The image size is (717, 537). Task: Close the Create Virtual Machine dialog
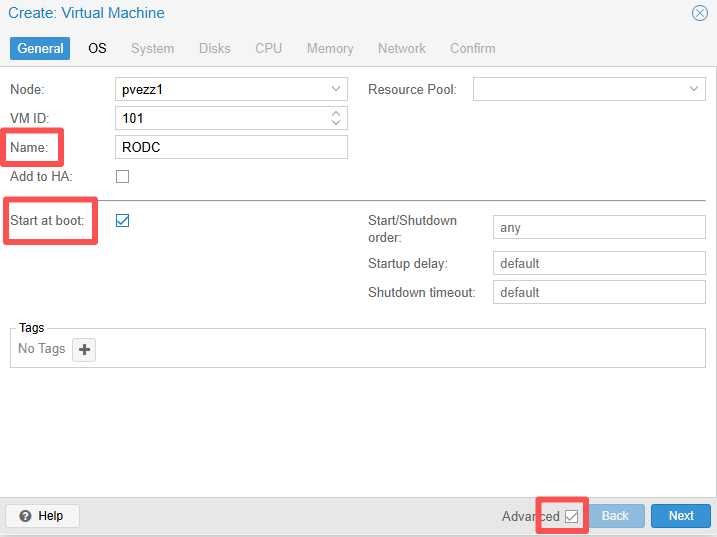coord(700,13)
